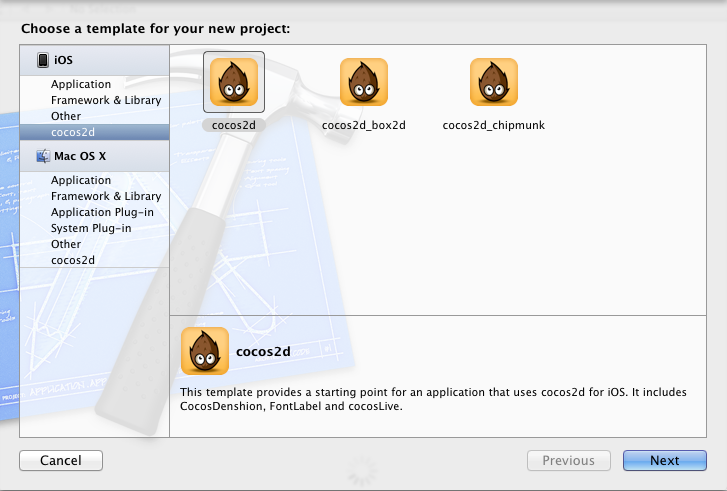Click the Cancel button
The width and height of the screenshot is (727, 491).
(61, 460)
